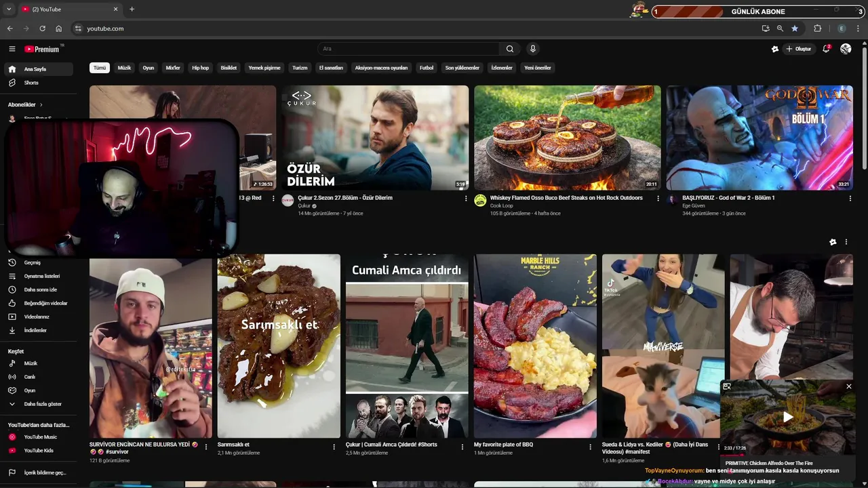Open Daha sonra izle list
Image resolution: width=868 pixels, height=488 pixels.
[x=39, y=289]
